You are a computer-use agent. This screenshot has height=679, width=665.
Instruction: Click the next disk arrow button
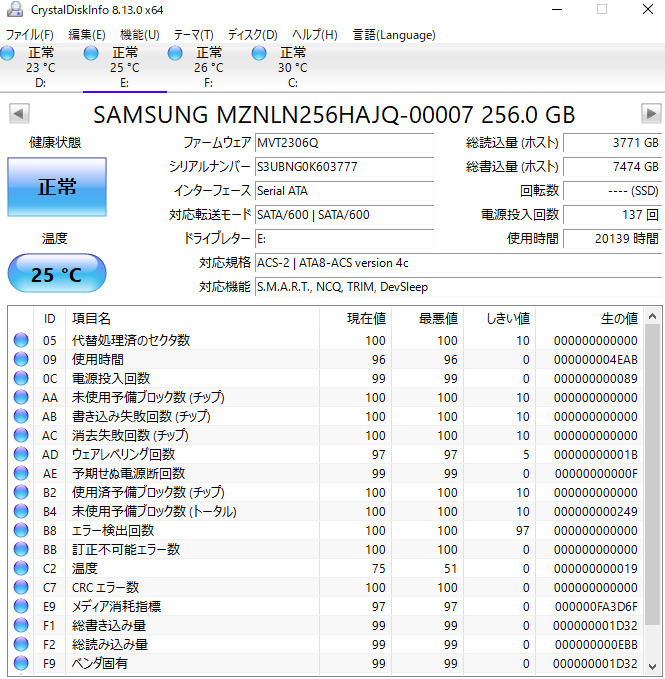click(651, 114)
